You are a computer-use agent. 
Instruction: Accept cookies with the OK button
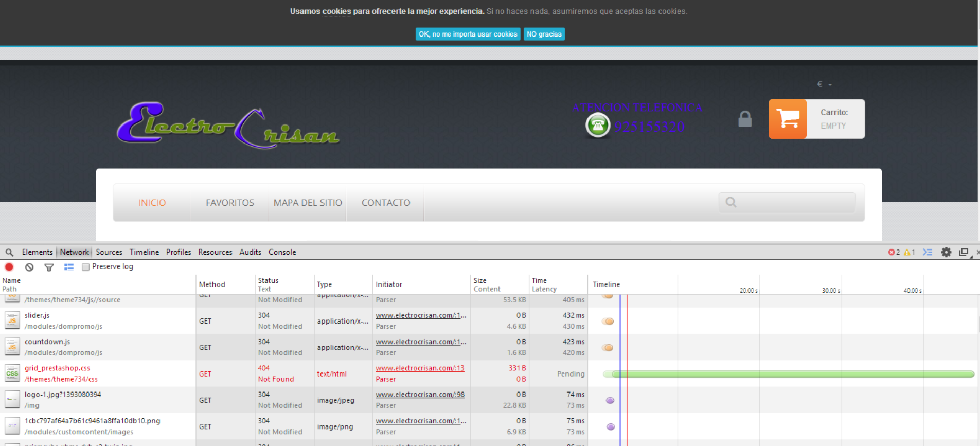pos(468,34)
